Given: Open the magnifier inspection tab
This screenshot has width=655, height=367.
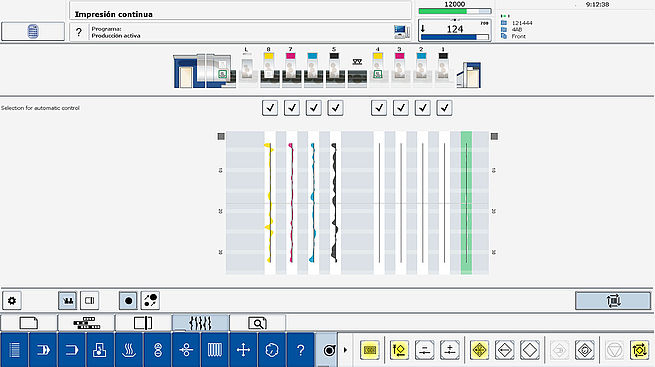Looking at the screenshot, I should 257,323.
